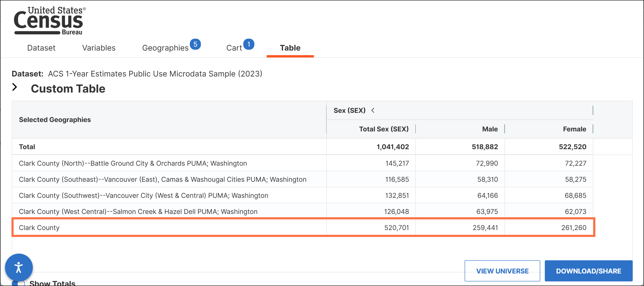Click the Male column header

[x=490, y=129]
